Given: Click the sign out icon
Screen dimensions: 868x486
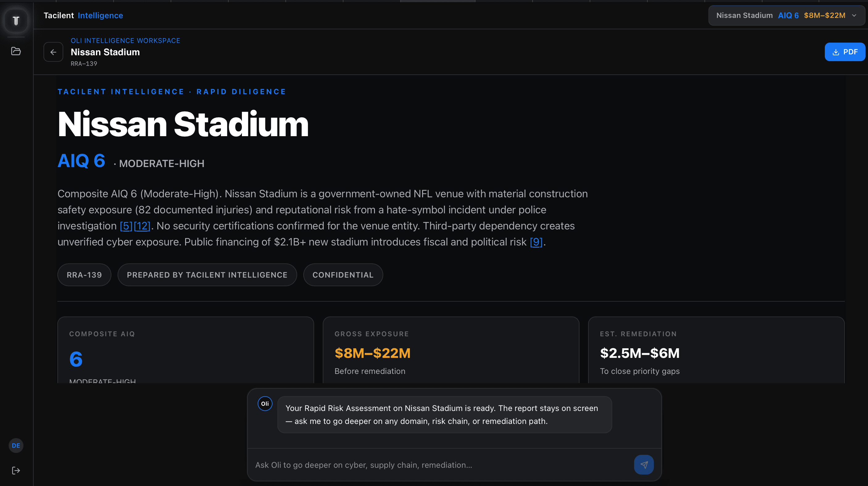Looking at the screenshot, I should [16, 471].
